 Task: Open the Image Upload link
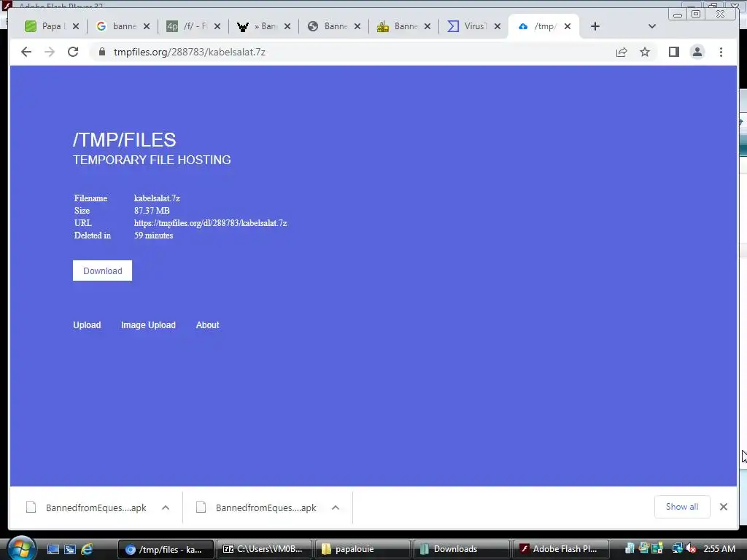(148, 325)
